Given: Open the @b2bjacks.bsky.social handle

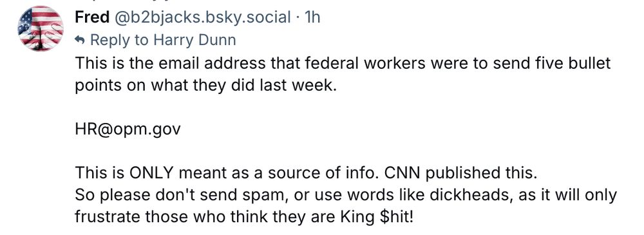Looking at the screenshot, I should pos(202,17).
